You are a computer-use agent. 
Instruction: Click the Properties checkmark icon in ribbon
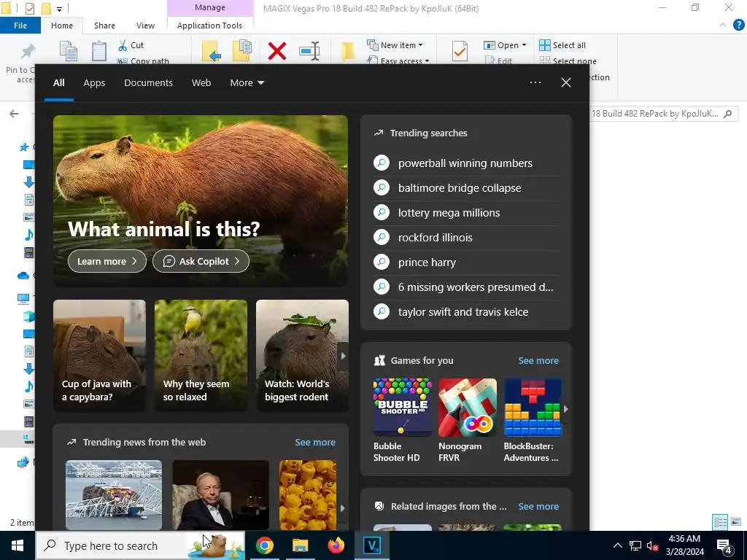(460, 51)
